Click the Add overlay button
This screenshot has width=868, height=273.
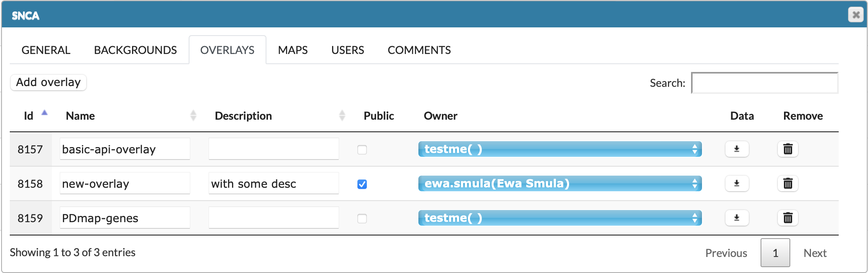click(48, 83)
